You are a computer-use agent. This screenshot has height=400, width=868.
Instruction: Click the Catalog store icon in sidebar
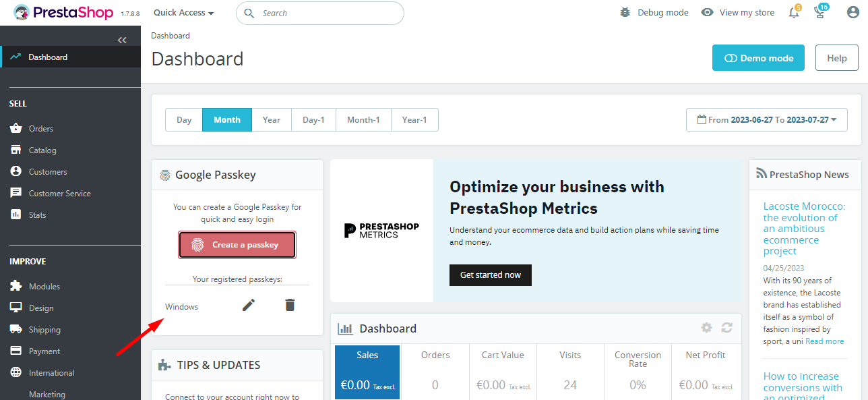16,150
